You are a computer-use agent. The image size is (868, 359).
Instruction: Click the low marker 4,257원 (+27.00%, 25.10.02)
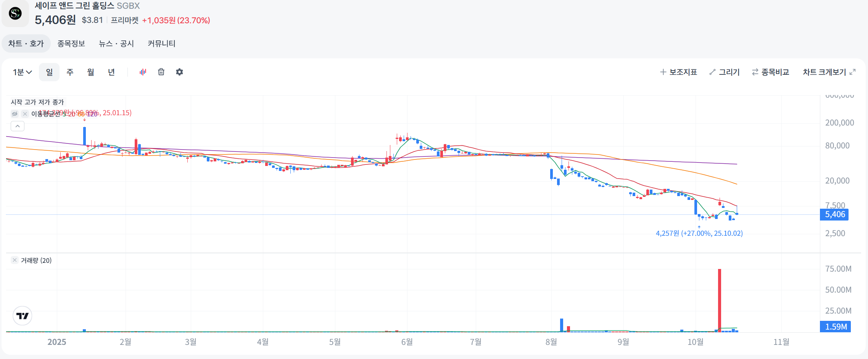pyautogui.click(x=699, y=233)
